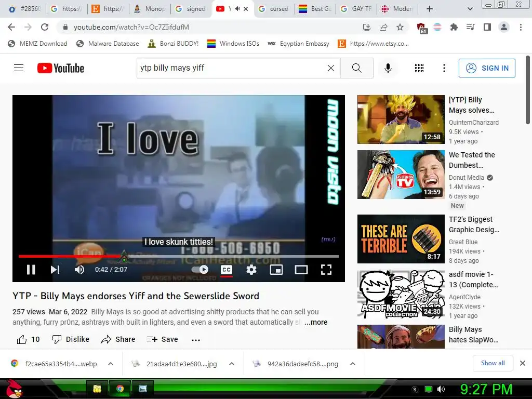Toggle the autoplay switch
Screen dimensions: 532x399
(x=200, y=270)
